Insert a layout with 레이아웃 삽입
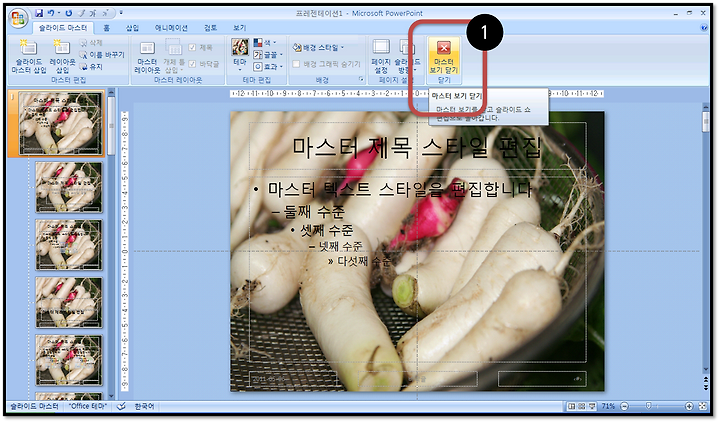Viewport: 720px width, 423px height. [x=62, y=56]
